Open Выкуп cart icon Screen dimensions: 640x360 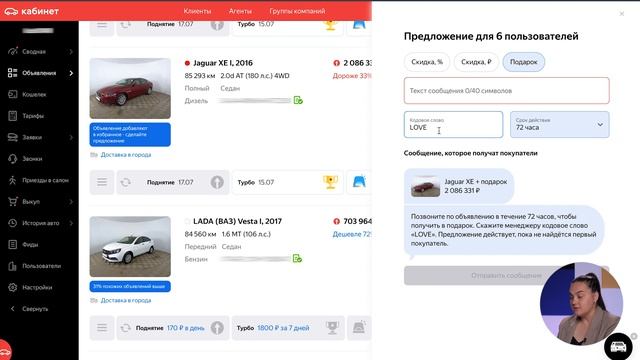tap(13, 202)
